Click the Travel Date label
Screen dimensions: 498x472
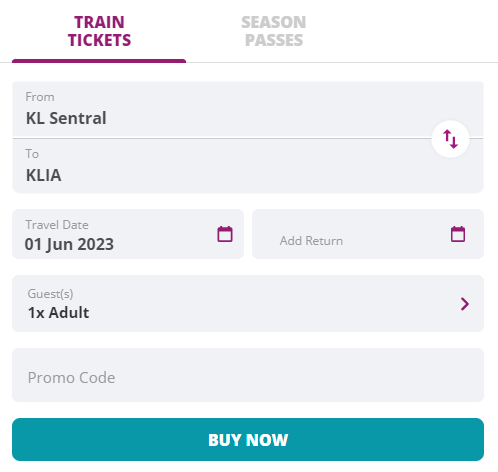(57, 225)
